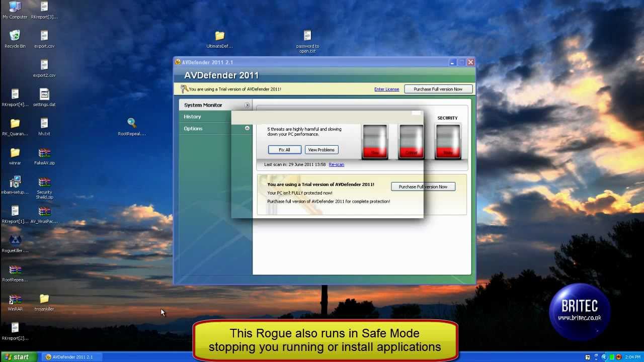Click the help question-mark tray icon
The image size is (644, 362).
(x=588, y=357)
